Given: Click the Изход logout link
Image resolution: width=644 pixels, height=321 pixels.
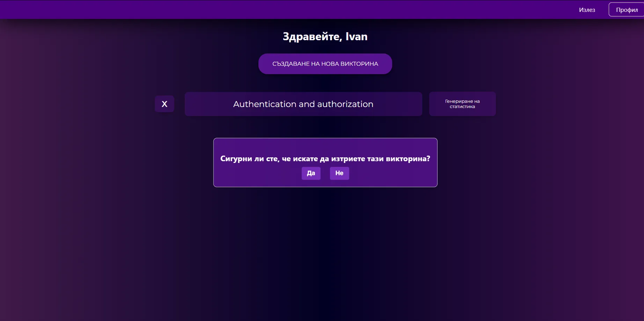Looking at the screenshot, I should [x=587, y=10].
